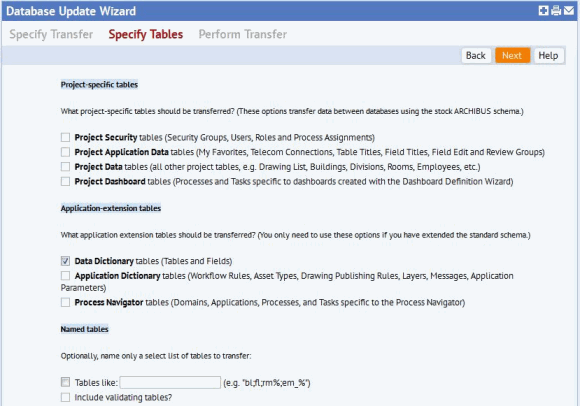Open Help for the wizard
Image resolution: width=580 pixels, height=406 pixels.
click(x=549, y=55)
